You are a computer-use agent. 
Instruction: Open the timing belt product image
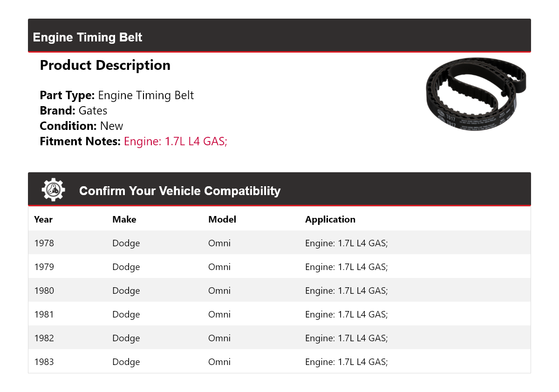tap(477, 94)
